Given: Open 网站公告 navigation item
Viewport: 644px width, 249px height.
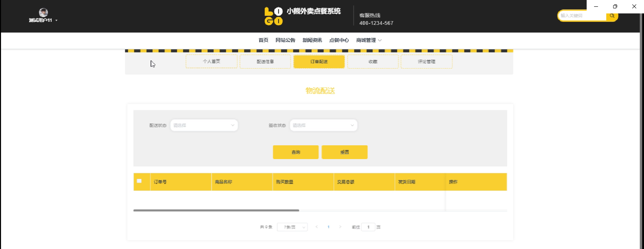Looking at the screenshot, I should coord(285,40).
